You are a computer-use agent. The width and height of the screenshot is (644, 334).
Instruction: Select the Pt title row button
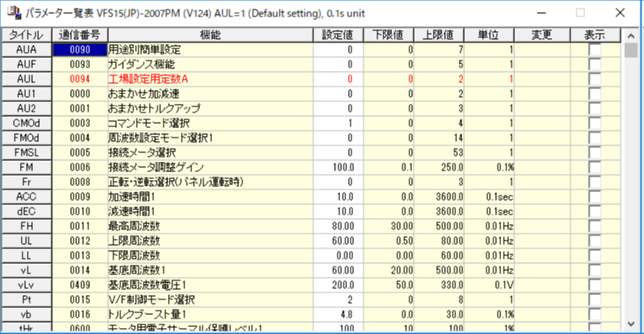tap(26, 300)
